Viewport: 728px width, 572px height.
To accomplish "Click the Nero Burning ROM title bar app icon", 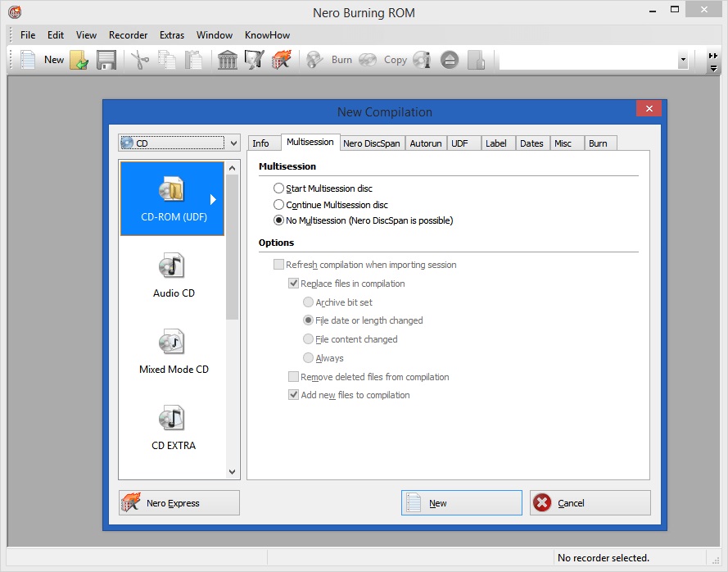I will [x=15, y=12].
